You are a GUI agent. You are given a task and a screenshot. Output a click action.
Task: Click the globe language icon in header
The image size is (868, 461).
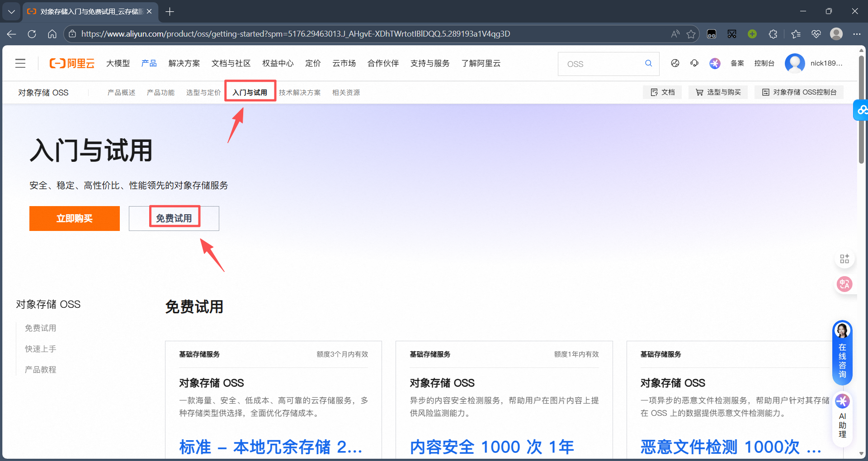675,63
